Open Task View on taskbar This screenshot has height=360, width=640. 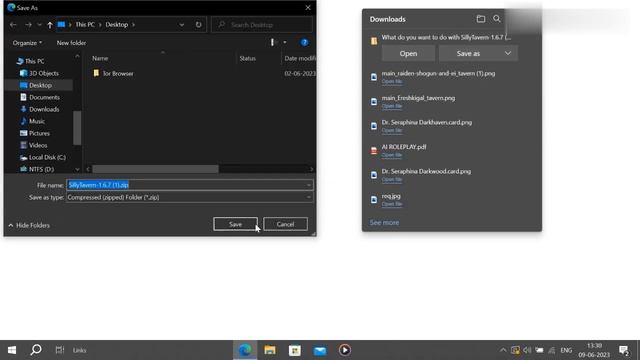[x=60, y=350]
